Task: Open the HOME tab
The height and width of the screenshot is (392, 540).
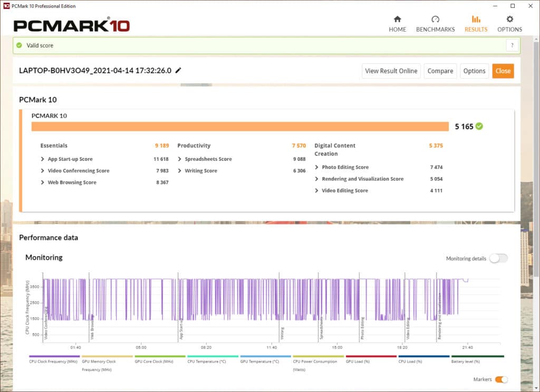Action: click(398, 24)
